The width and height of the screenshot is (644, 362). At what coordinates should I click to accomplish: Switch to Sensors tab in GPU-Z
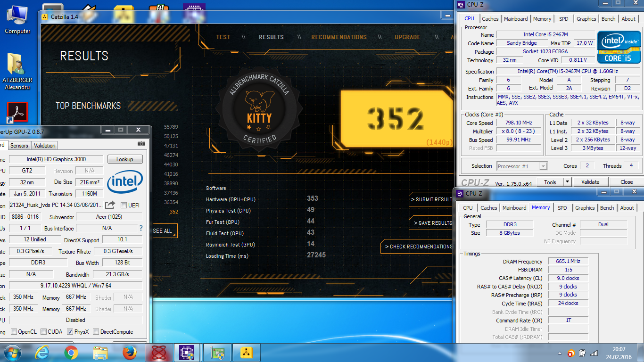(19, 146)
